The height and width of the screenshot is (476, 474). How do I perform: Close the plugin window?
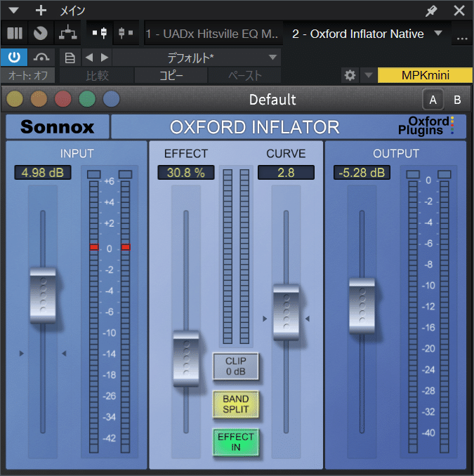click(459, 11)
